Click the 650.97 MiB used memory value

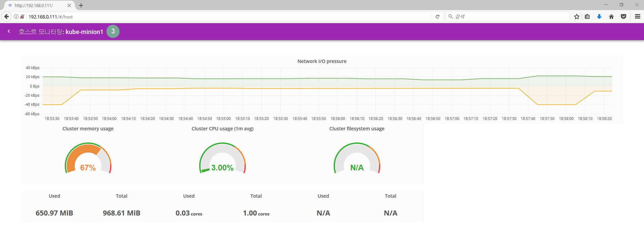point(54,213)
